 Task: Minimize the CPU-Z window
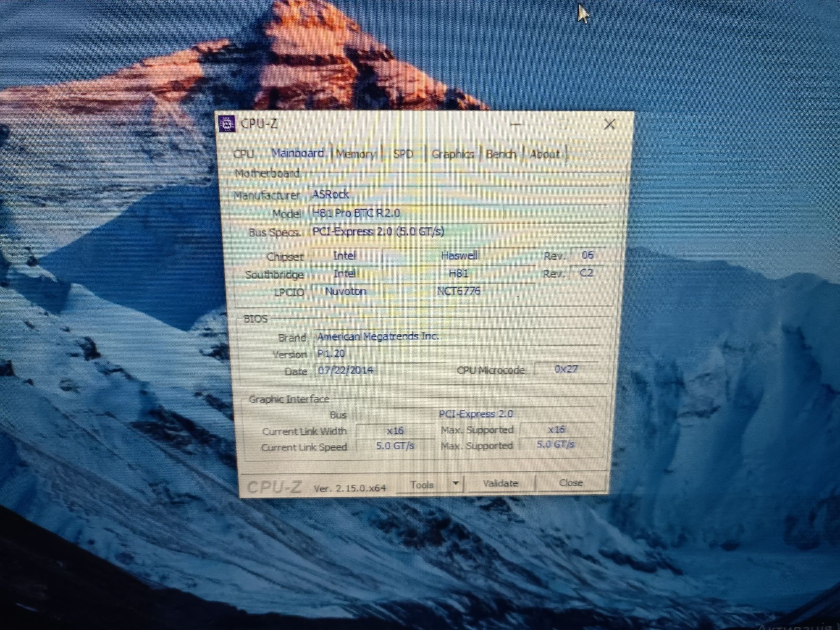point(516,124)
